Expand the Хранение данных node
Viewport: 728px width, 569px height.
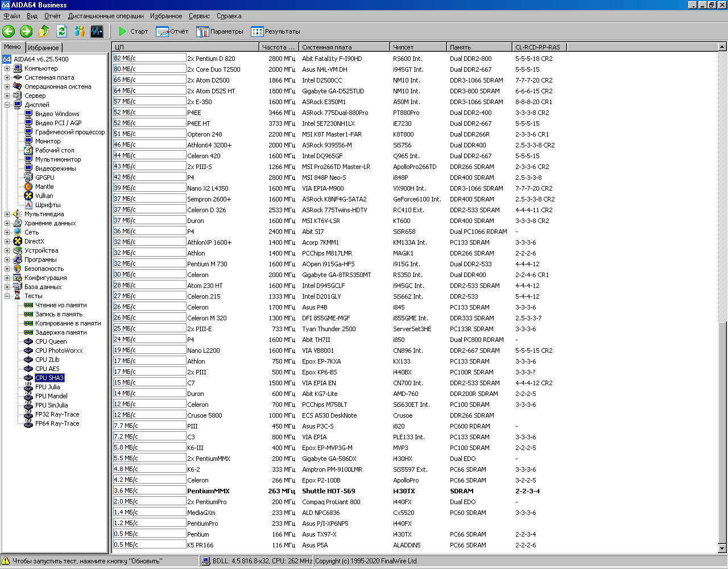click(7, 223)
